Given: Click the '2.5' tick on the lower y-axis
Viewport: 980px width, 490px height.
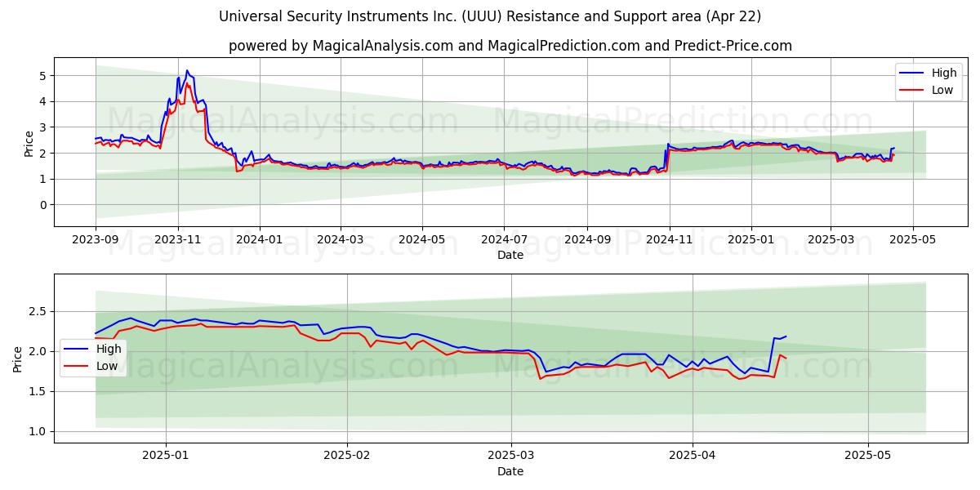Looking at the screenshot, I should 38,311.
